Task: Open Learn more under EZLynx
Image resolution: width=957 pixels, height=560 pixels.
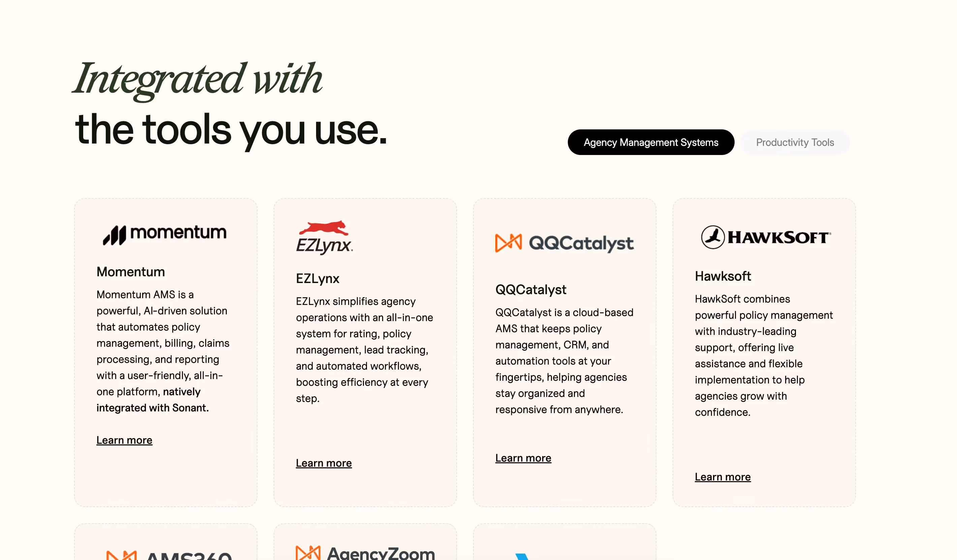Action: pos(323,463)
